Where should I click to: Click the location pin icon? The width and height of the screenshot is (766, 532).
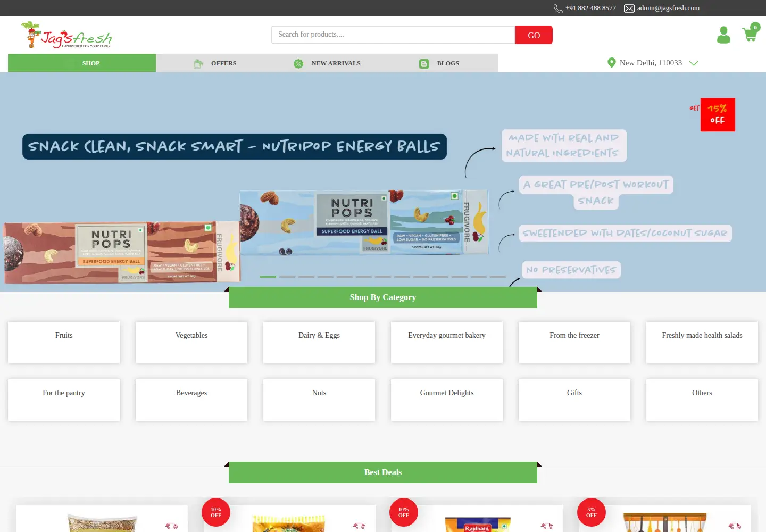(x=612, y=63)
